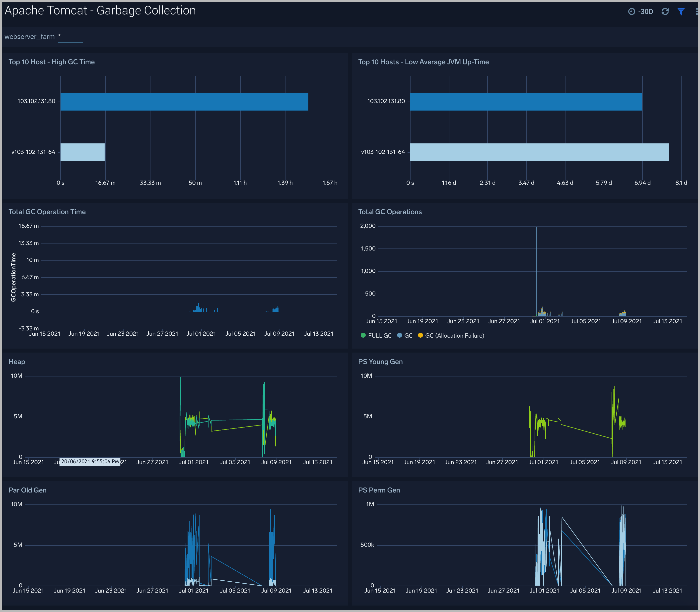The image size is (700, 612).
Task: Click the PS Perm Gen panel title
Action: click(x=379, y=490)
